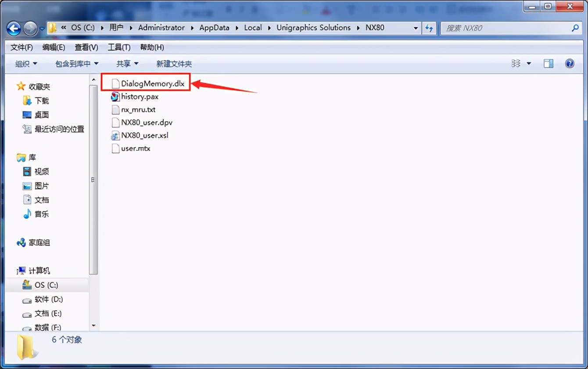
Task: Click the NX80 segment in the address breadcrumb
Action: click(x=375, y=28)
